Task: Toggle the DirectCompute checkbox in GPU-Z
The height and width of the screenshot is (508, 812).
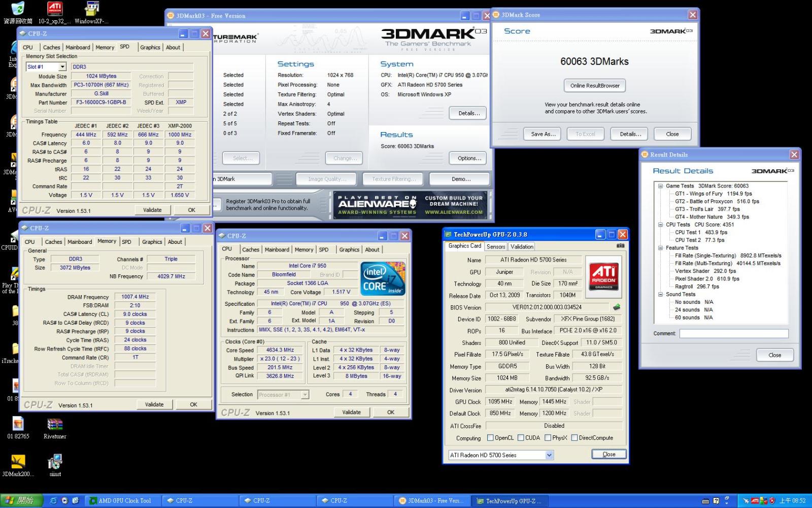Action: [574, 437]
